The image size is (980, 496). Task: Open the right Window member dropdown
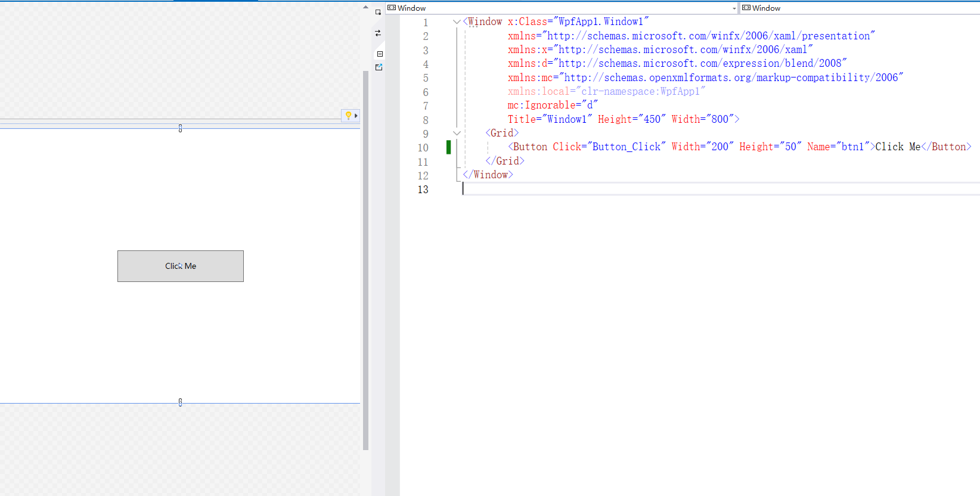click(x=858, y=8)
